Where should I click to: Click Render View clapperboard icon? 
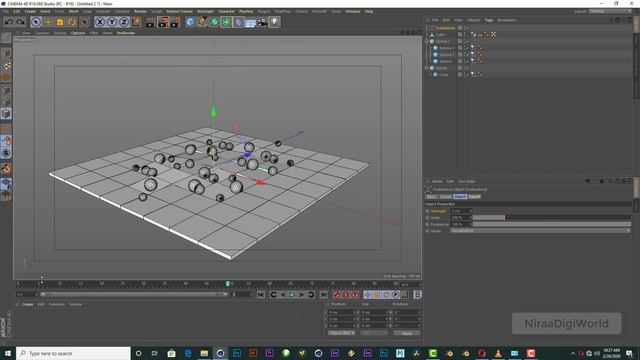tap(150, 22)
